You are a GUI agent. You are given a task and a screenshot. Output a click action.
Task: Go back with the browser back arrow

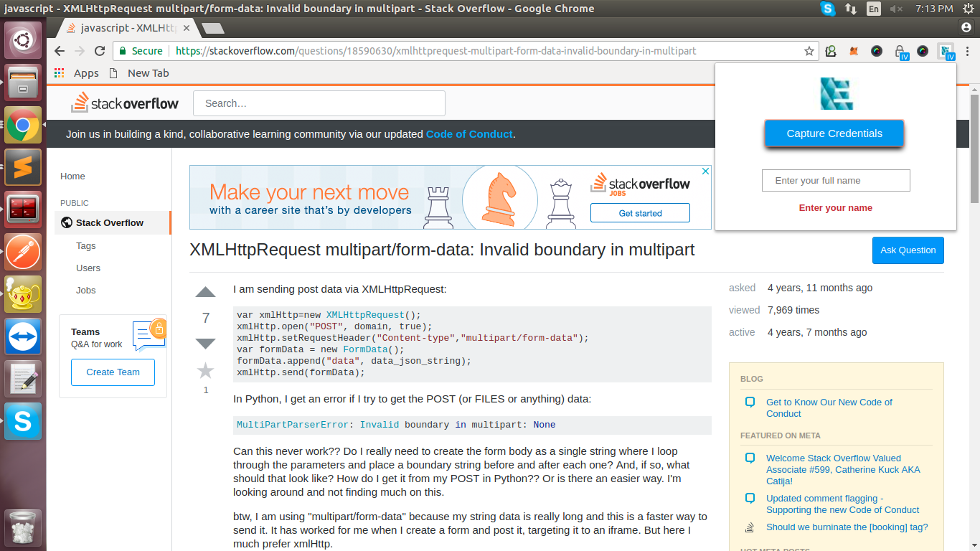tap(60, 51)
